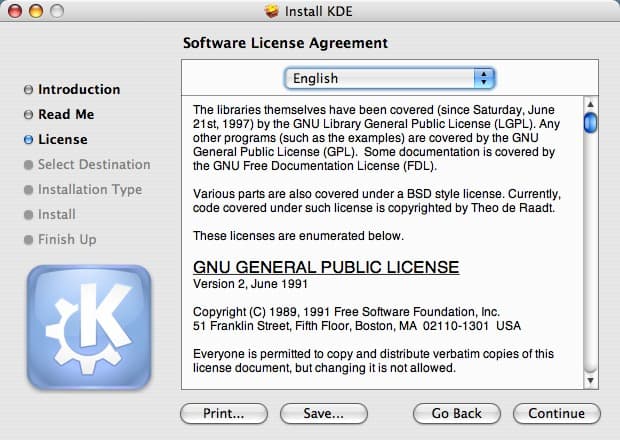Minimize the window using the yellow button
The width and height of the screenshot is (620, 440).
click(35, 12)
